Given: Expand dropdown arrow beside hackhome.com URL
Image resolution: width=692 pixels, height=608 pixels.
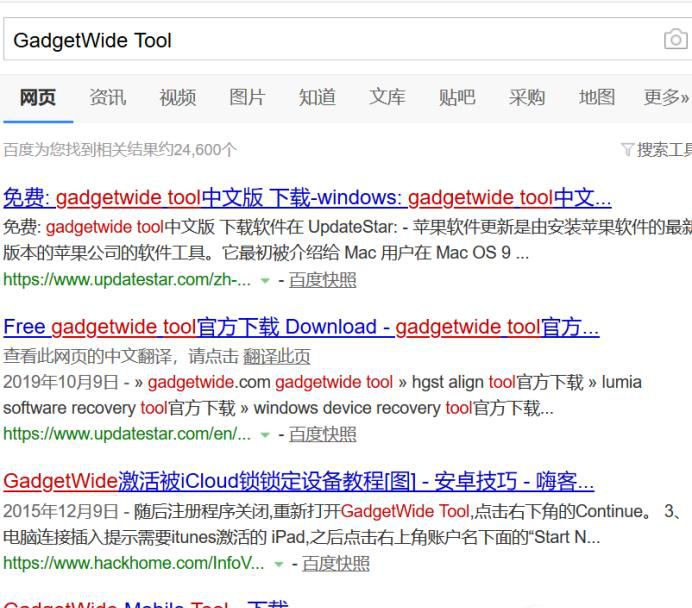Looking at the screenshot, I should coord(278,564).
